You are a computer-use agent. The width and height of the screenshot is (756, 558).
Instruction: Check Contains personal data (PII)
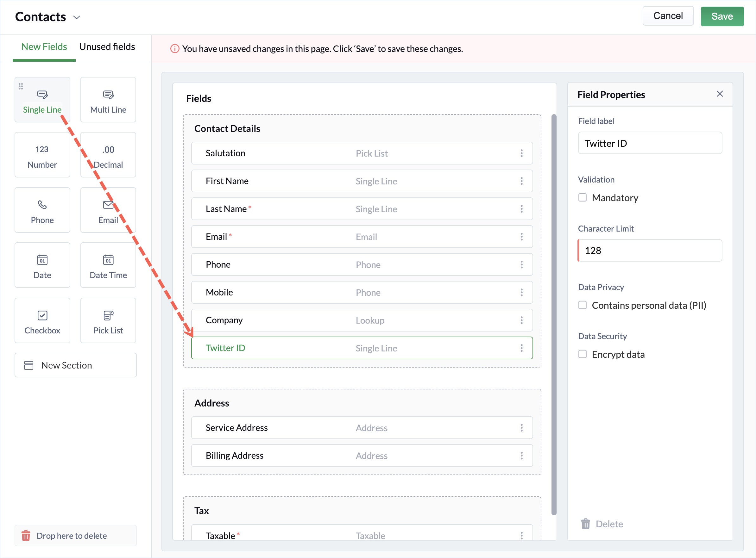pos(582,305)
